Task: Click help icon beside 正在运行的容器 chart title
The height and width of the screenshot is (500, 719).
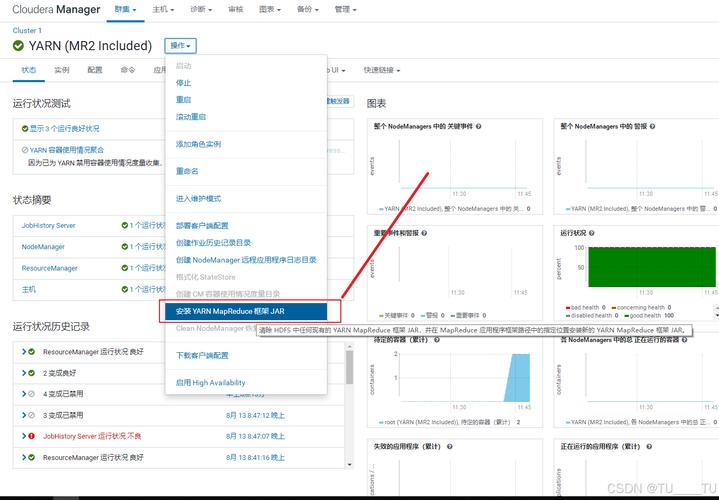Action: (684, 340)
